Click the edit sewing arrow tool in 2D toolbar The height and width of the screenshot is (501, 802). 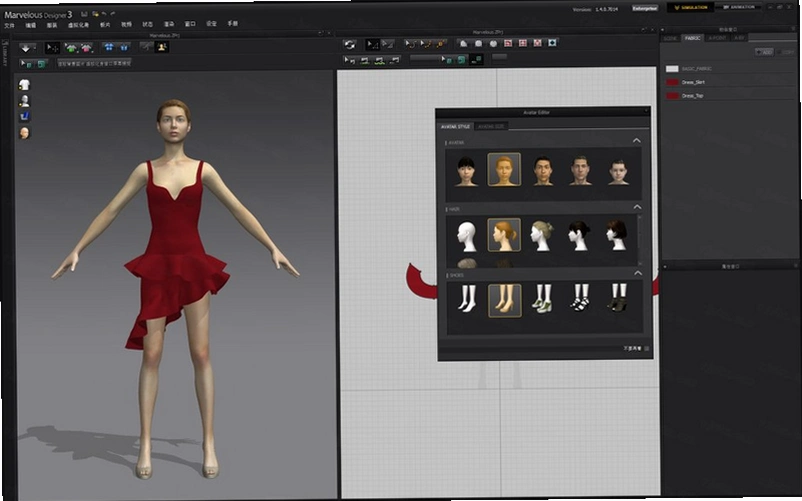pyautogui.click(x=350, y=61)
